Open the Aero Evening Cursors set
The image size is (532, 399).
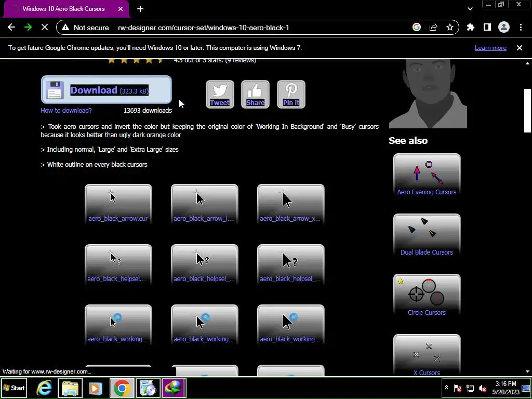pos(427,175)
